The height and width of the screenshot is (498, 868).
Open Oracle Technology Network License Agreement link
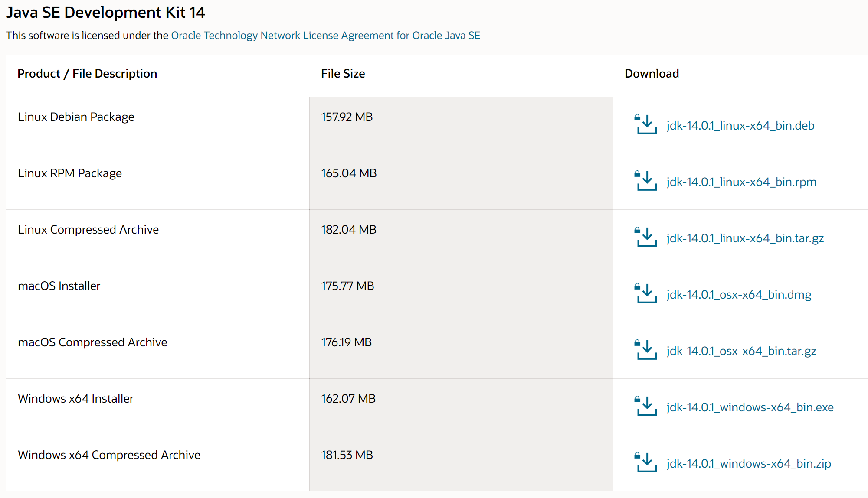[x=325, y=36]
